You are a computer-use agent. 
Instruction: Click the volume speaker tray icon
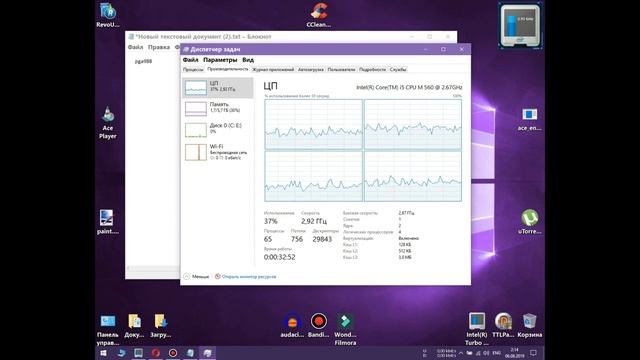point(486,353)
